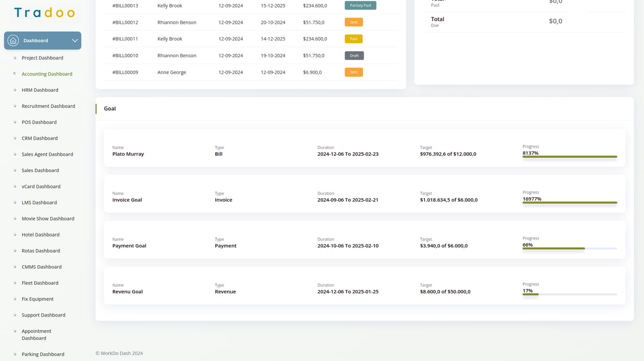Select Fleet Dashboard entry
The height and width of the screenshot is (361, 644).
click(x=40, y=283)
